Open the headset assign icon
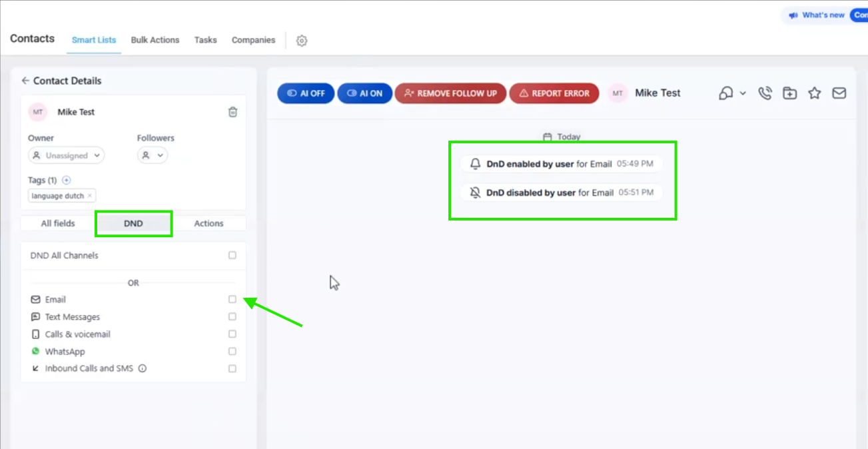The height and width of the screenshot is (449, 868). coord(726,93)
